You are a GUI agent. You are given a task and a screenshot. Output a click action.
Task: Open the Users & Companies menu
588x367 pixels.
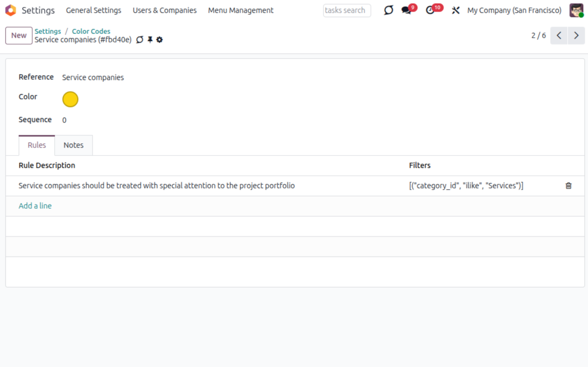pyautogui.click(x=164, y=10)
